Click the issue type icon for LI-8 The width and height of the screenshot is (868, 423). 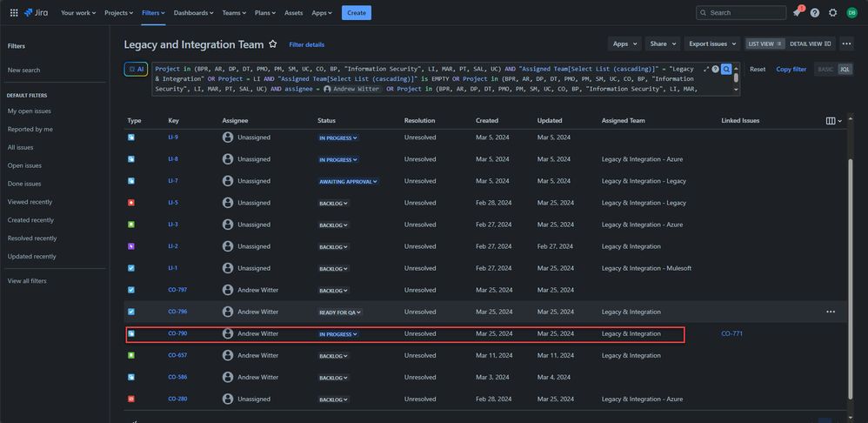131,159
